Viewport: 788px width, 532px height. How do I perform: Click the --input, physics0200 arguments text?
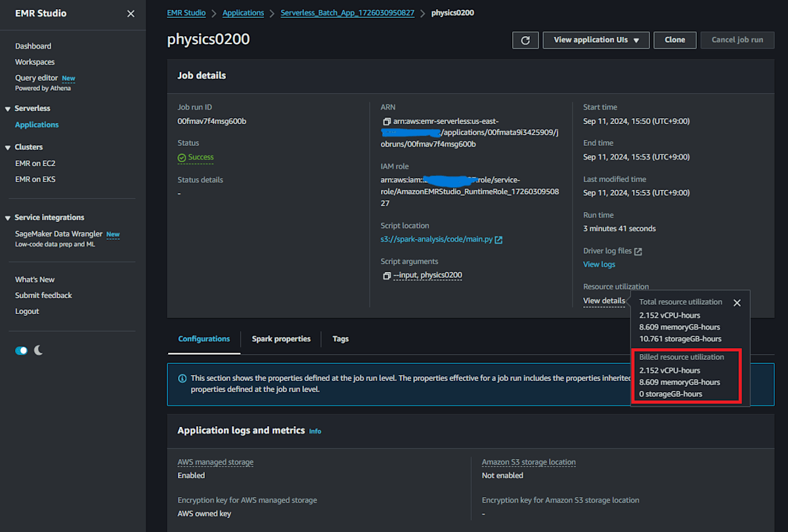pos(427,275)
